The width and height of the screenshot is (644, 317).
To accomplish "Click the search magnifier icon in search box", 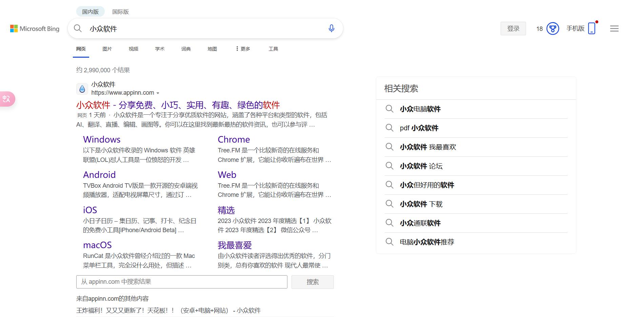I will [78, 29].
